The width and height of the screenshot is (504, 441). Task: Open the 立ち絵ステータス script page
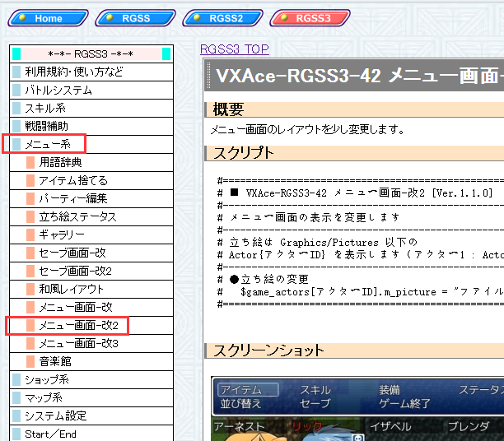(91, 216)
